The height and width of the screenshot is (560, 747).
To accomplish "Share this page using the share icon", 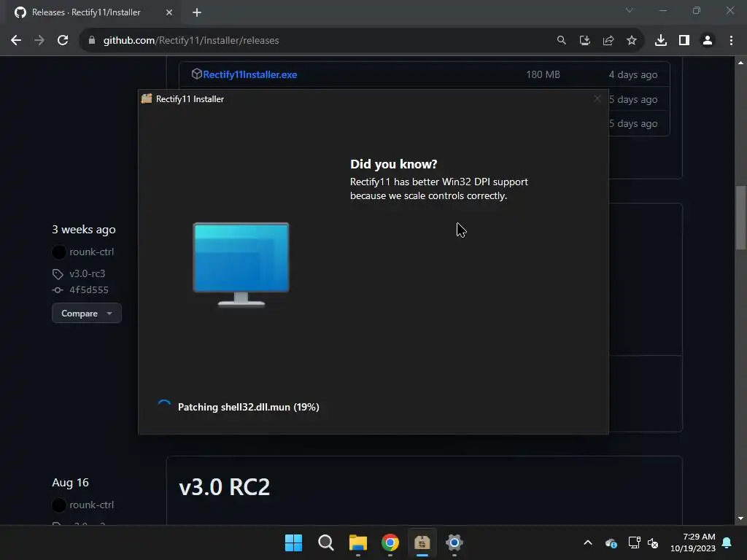I will coord(608,41).
